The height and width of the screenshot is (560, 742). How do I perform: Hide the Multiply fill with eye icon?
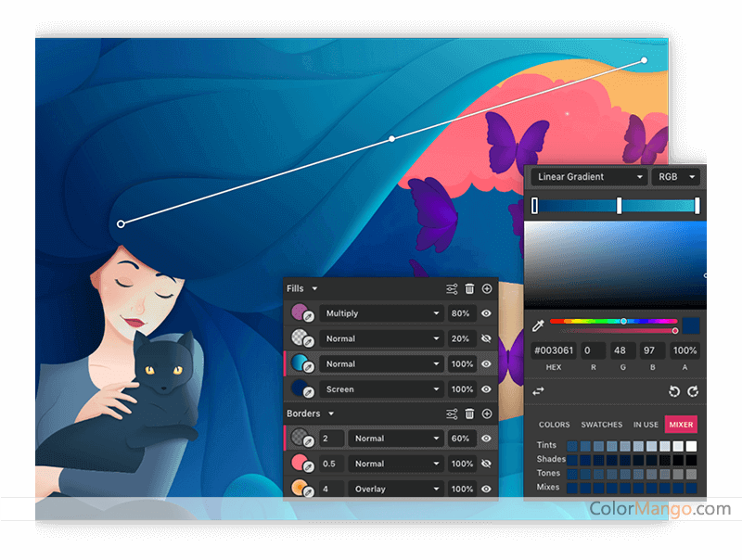pos(486,313)
